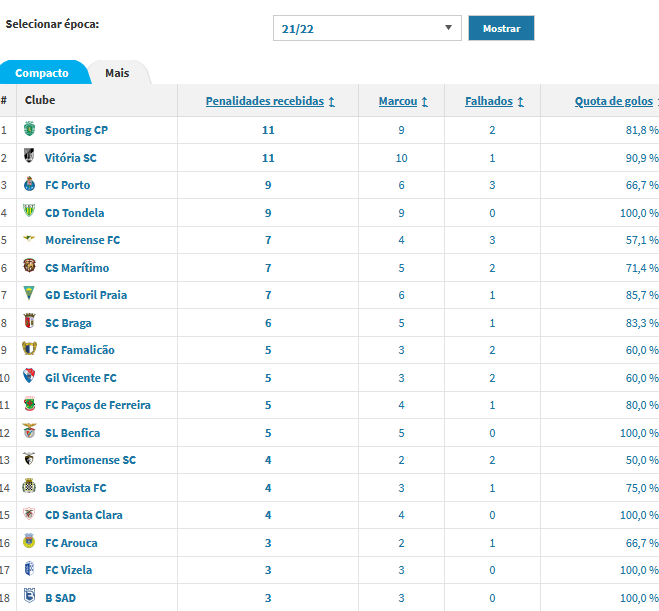Open the Boavista FC club link
The height and width of the screenshot is (611, 659).
coord(76,488)
